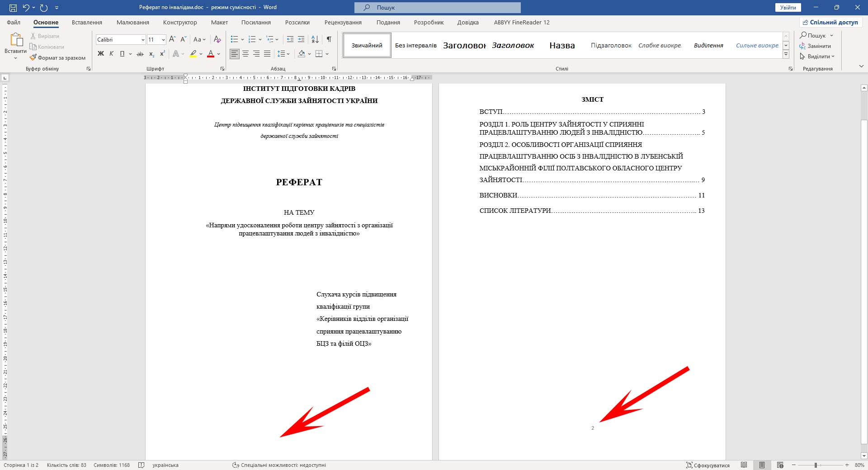Open the Font dialog launcher in Шрифт group
Image resolution: width=868 pixels, height=470 pixels.
[222, 69]
